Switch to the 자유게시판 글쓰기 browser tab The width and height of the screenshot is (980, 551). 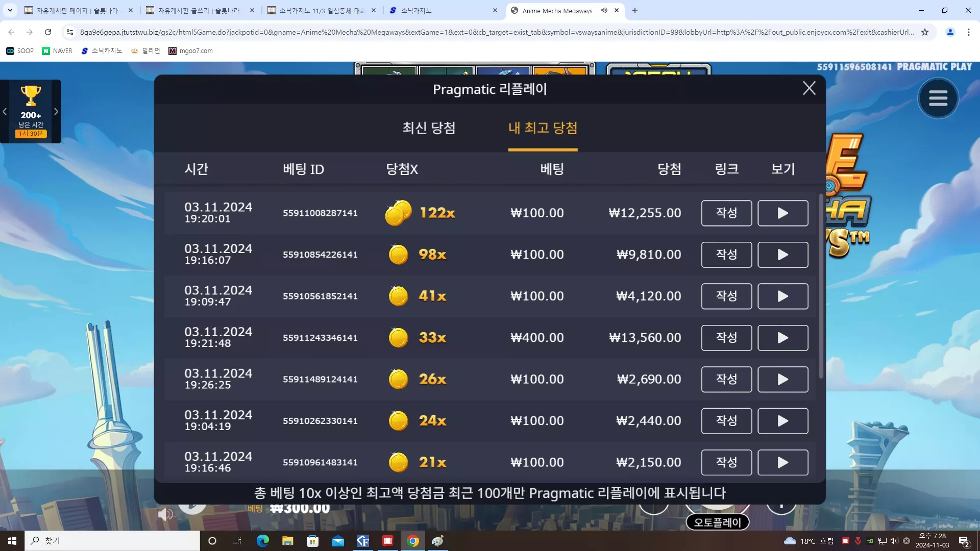(198, 10)
